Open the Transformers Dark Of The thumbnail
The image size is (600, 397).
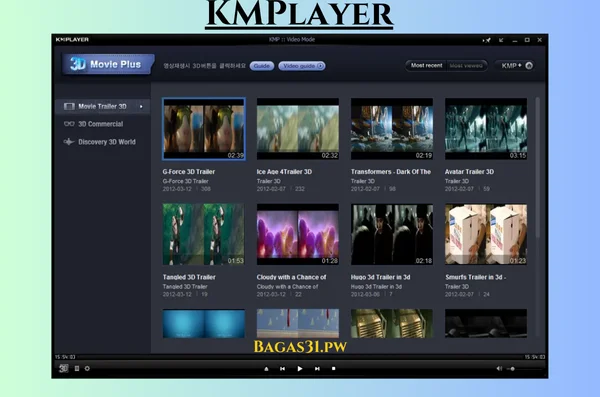pos(392,129)
